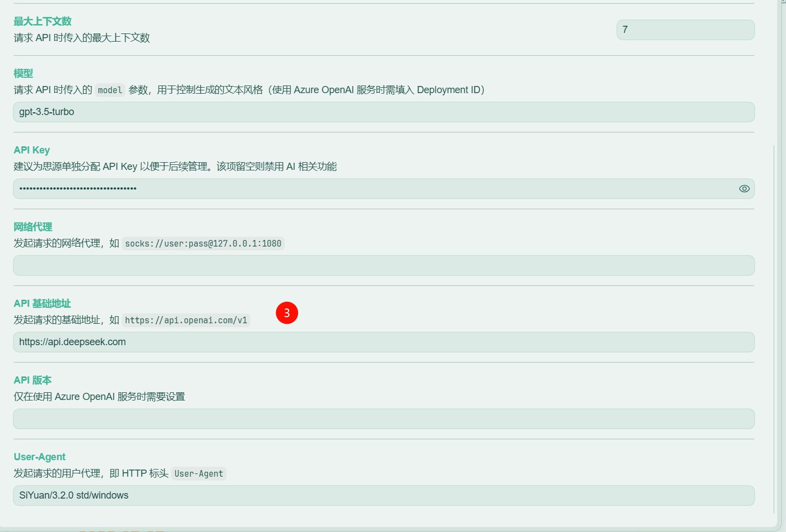Screen dimensions: 786x532
Task: Click the socks://user:pass@127.0.0.1:1080 example code
Action: (203, 244)
